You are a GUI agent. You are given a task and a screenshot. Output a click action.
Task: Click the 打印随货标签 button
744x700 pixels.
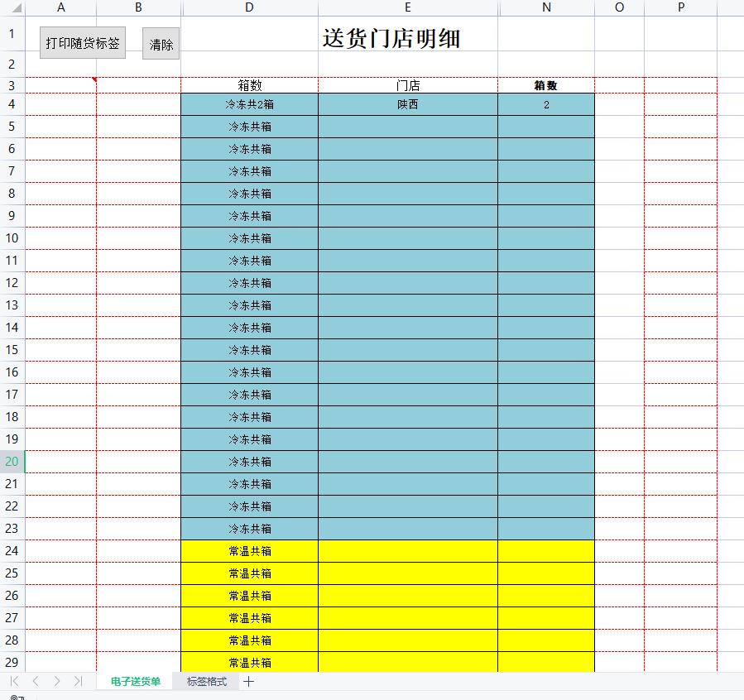click(83, 43)
